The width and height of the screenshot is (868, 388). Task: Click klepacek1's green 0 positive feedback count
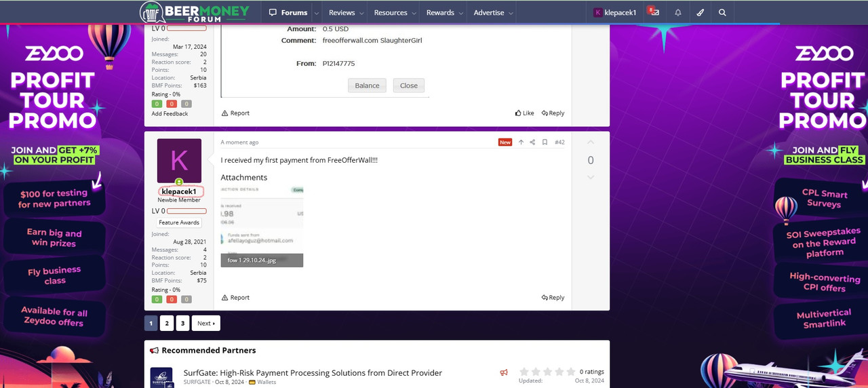click(x=157, y=299)
